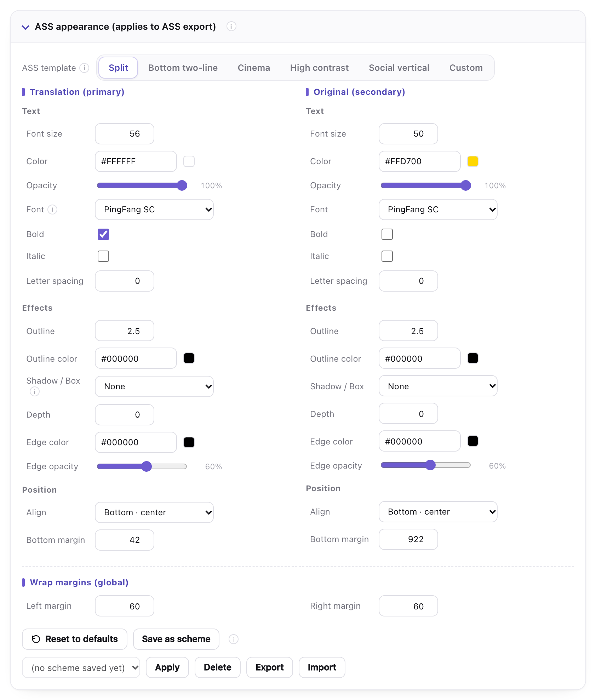
Task: Adjust the secondary Edge opacity slider
Action: click(426, 465)
